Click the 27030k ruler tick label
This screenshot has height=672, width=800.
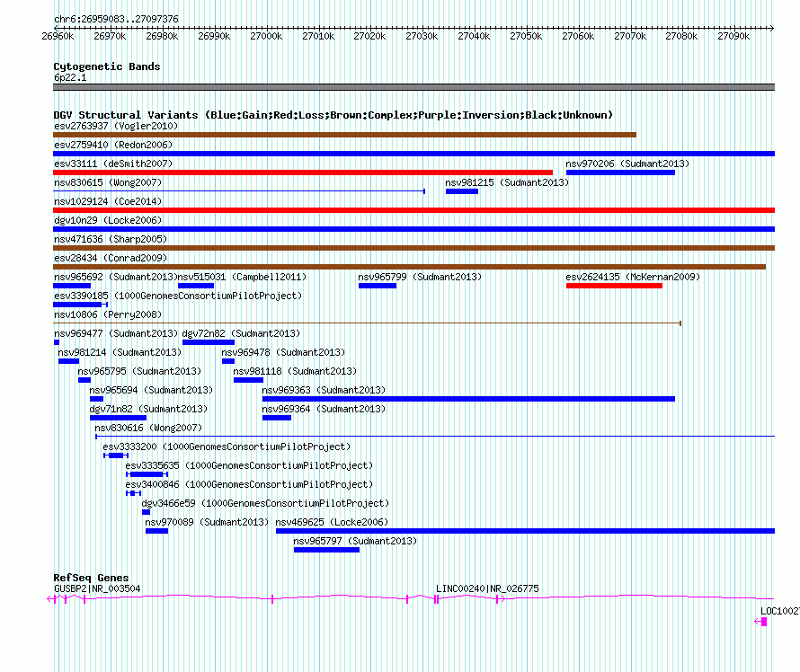(422, 36)
